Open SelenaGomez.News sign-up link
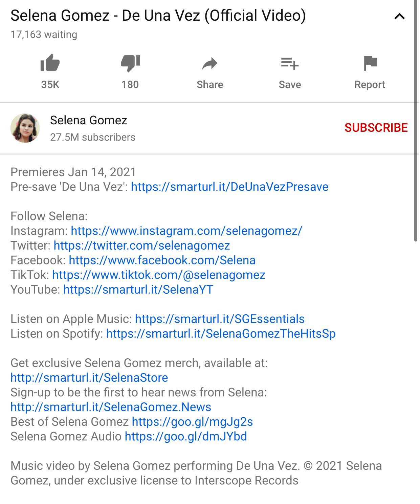Screen dimensions: 420x504 (x=111, y=407)
